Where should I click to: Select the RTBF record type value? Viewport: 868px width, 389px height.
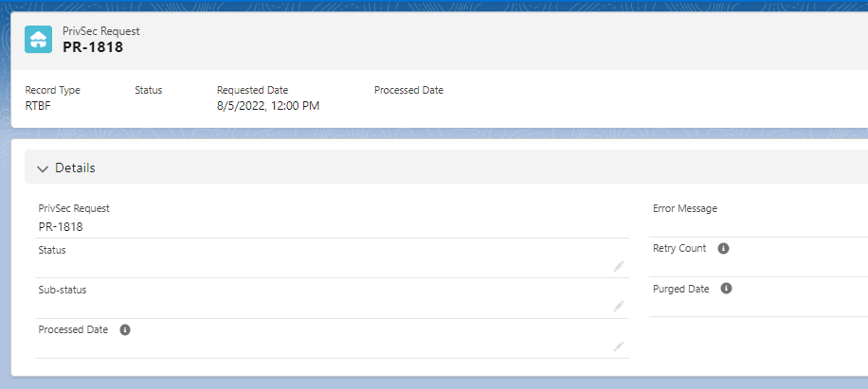tap(38, 106)
